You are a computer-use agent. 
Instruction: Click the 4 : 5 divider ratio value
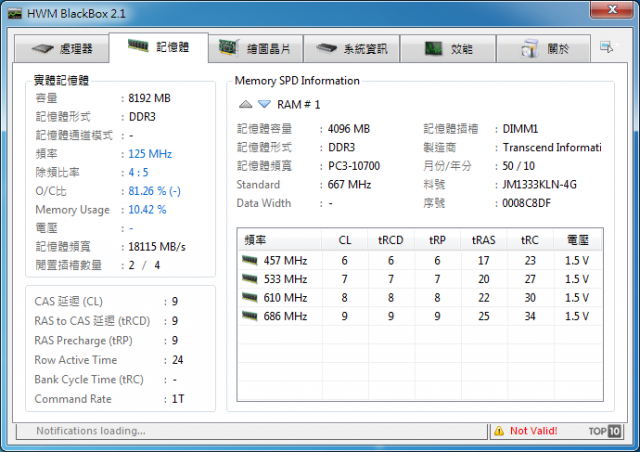[138, 172]
